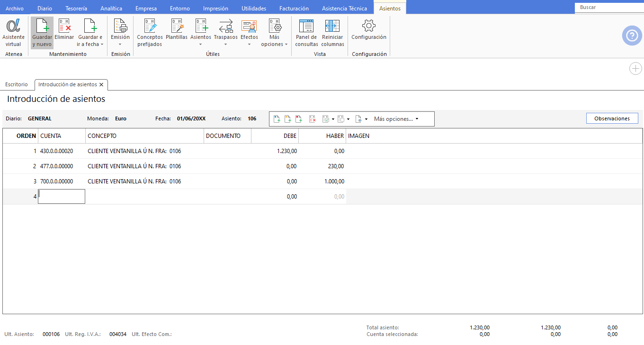
Task: Click blue-tag new document mini-toolbar icon
Action: pos(277,119)
